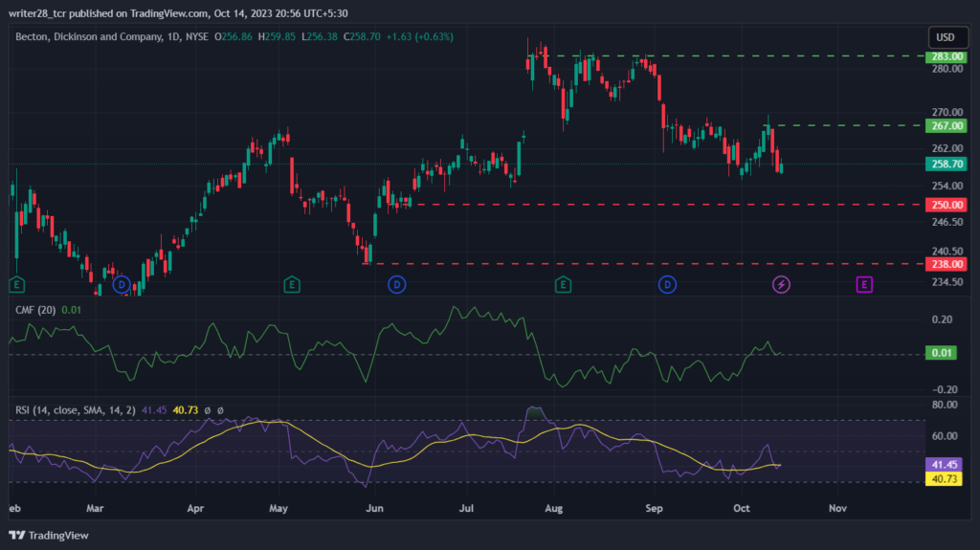Click the green earnings E marker near February
This screenshot has width=980, height=550.
coord(17,285)
